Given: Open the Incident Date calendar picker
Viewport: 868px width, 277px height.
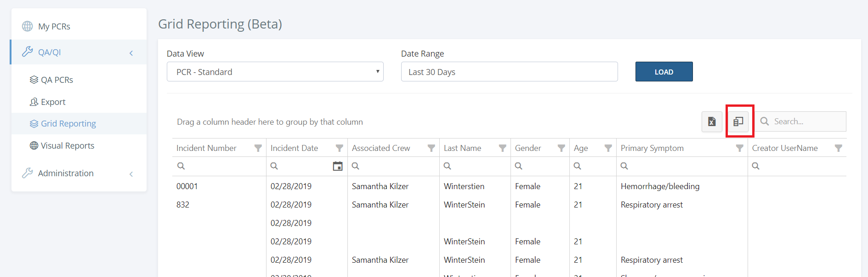Looking at the screenshot, I should pyautogui.click(x=338, y=166).
